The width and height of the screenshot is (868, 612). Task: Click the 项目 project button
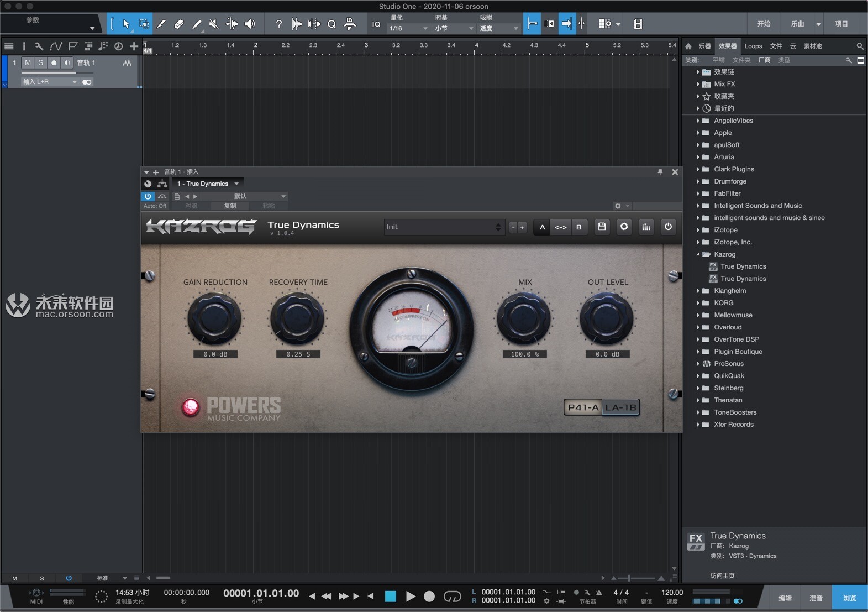click(841, 24)
